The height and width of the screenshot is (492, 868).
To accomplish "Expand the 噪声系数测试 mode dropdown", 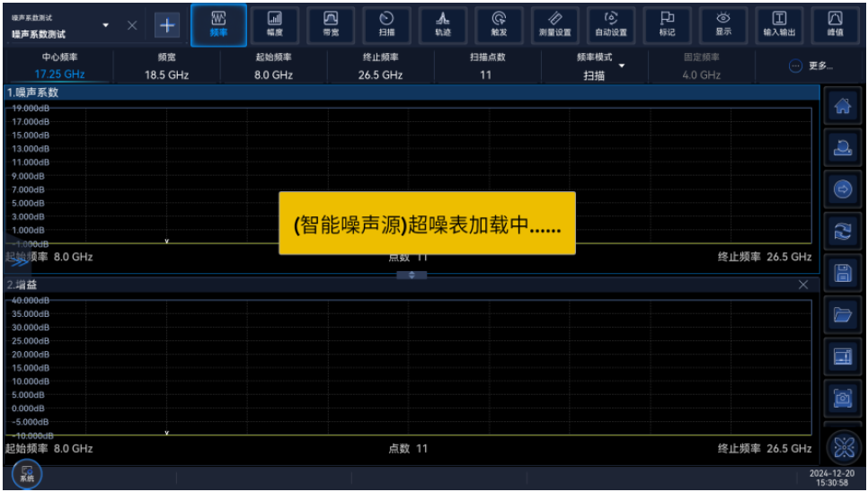I will click(106, 25).
